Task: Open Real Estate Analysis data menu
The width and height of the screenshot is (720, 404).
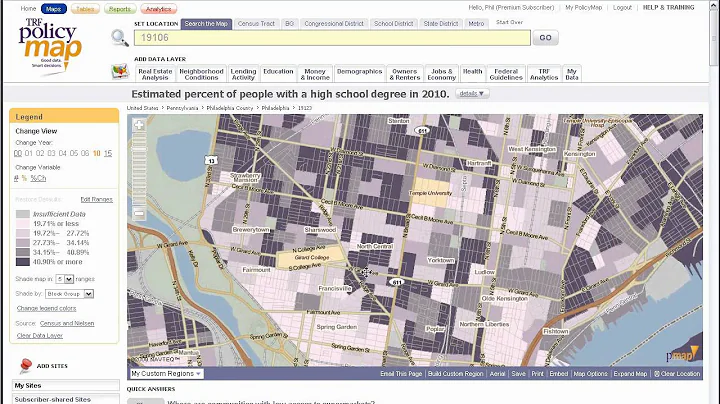Action: [x=155, y=74]
